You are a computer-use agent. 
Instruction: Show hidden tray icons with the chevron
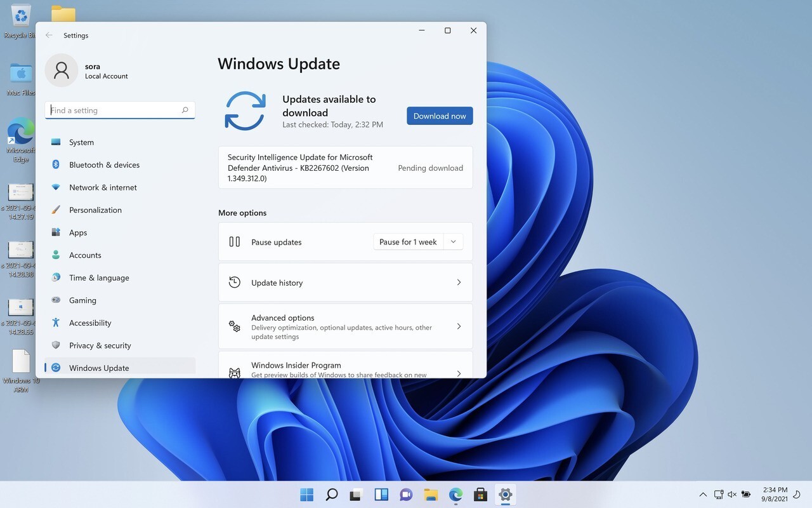click(703, 494)
